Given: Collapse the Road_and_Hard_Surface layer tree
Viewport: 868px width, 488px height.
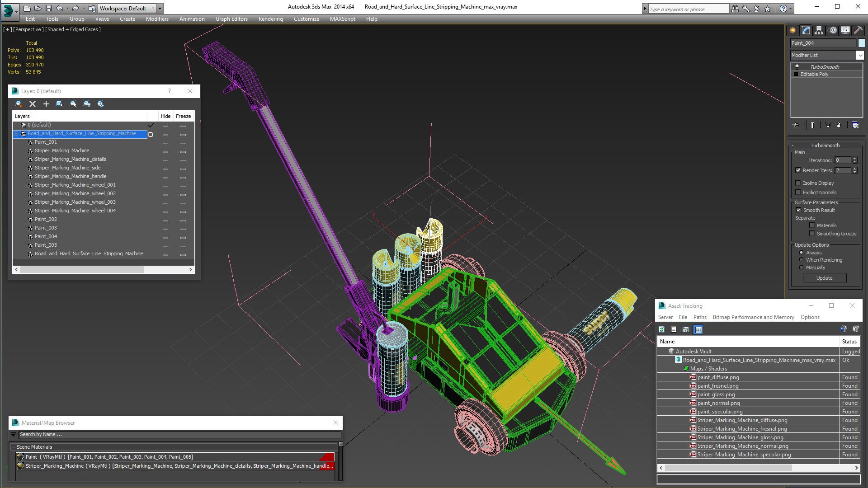Looking at the screenshot, I should click(16, 134).
